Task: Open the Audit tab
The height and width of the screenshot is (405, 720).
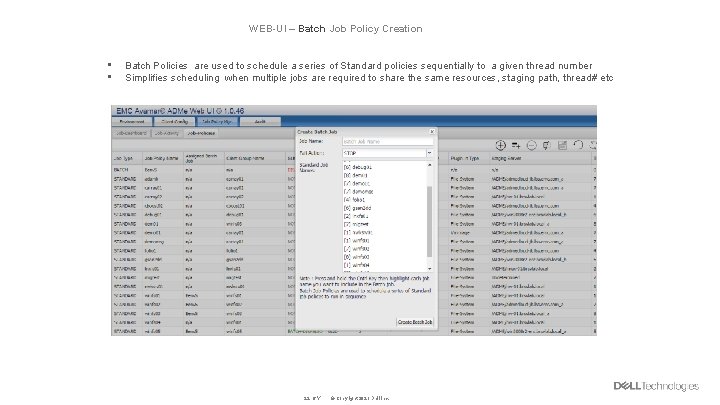Action: (260, 122)
